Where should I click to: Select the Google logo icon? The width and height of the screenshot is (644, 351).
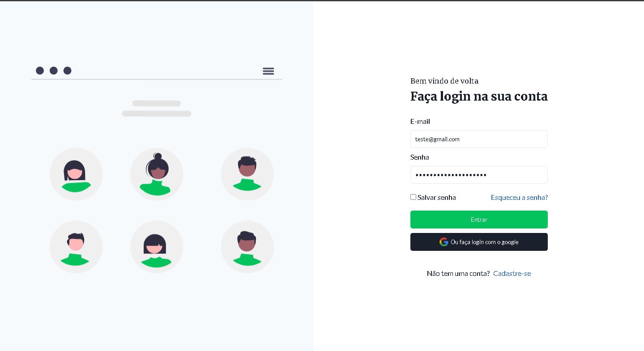444,242
